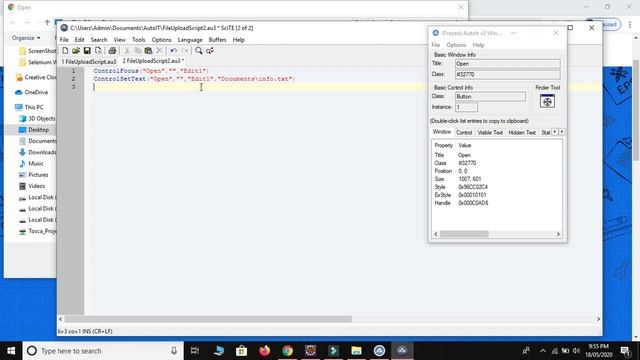The width and height of the screenshot is (640, 360).
Task: Open the SciTE File menu
Action: pyautogui.click(x=64, y=40)
